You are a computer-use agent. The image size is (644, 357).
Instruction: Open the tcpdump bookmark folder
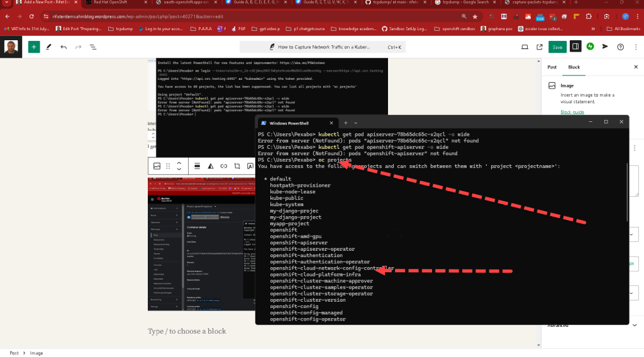tap(120, 29)
